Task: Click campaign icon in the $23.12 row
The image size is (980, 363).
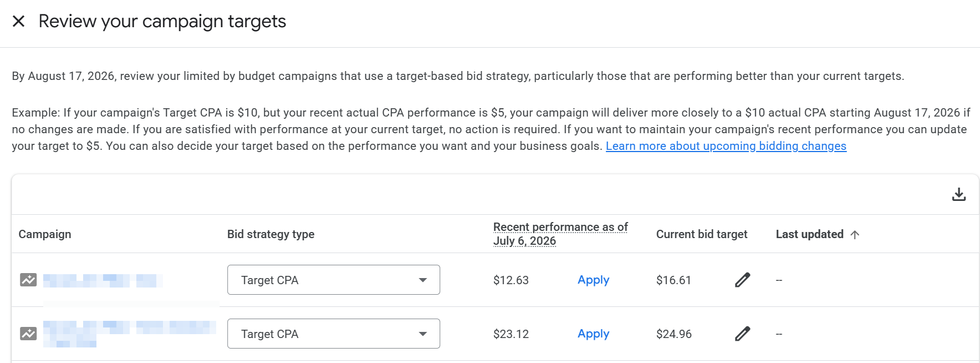Action: pos(28,334)
